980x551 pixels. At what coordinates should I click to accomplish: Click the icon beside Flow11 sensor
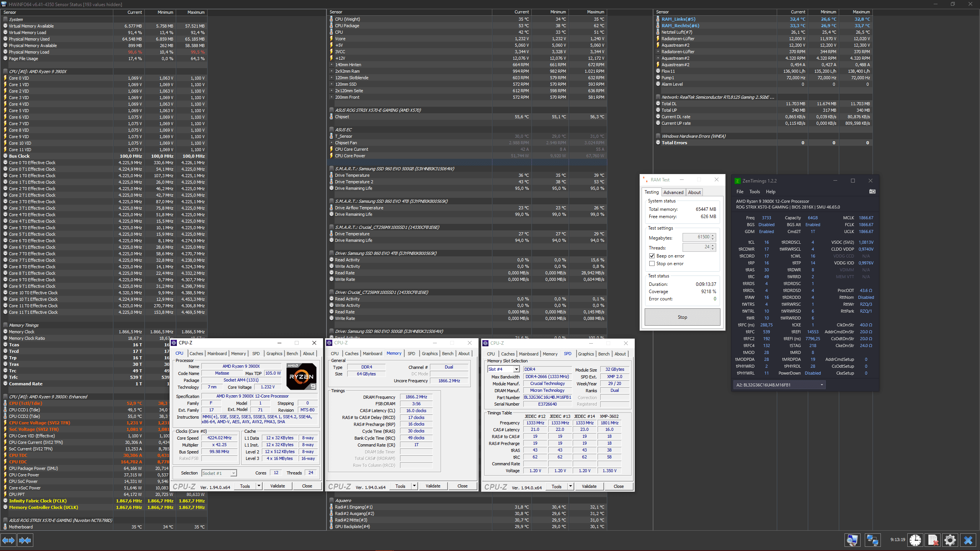click(x=658, y=71)
